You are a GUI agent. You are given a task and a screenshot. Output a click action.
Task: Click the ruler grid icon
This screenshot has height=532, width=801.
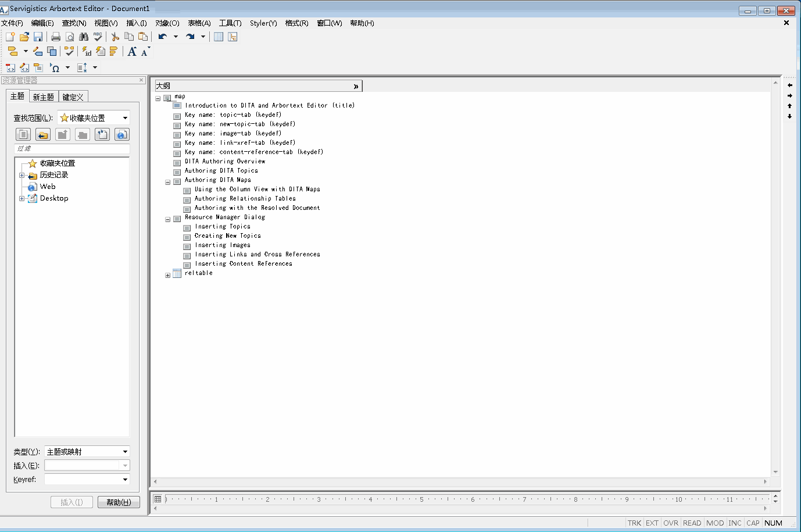[158, 499]
